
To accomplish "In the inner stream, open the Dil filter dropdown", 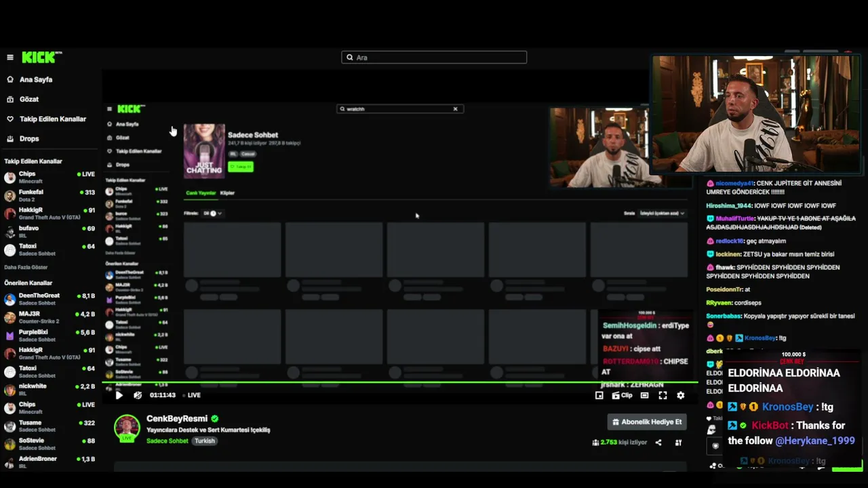I will pos(212,213).
